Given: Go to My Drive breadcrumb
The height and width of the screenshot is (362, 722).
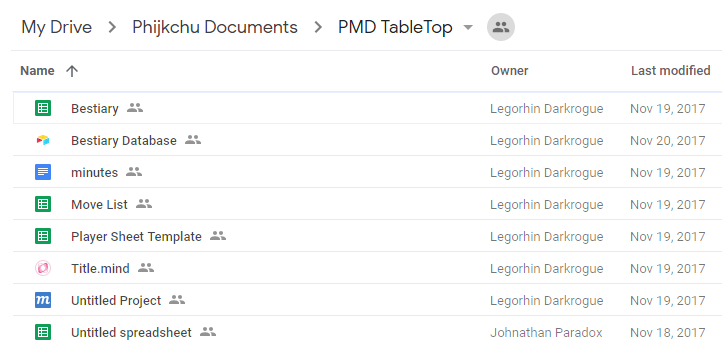Looking at the screenshot, I should tap(57, 27).
